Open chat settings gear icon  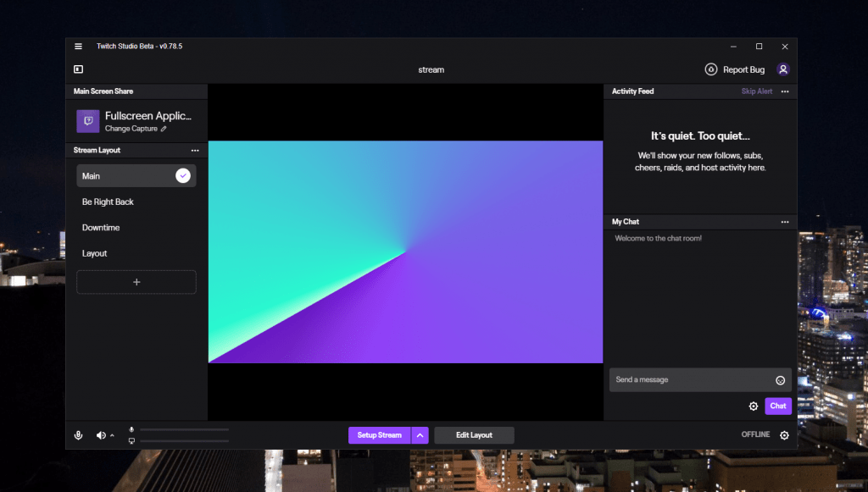(754, 406)
